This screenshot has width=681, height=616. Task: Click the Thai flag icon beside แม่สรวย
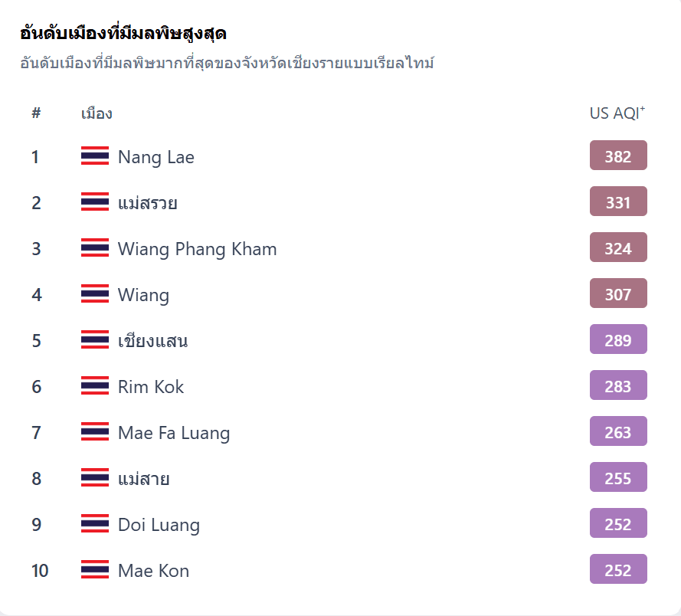tap(95, 202)
